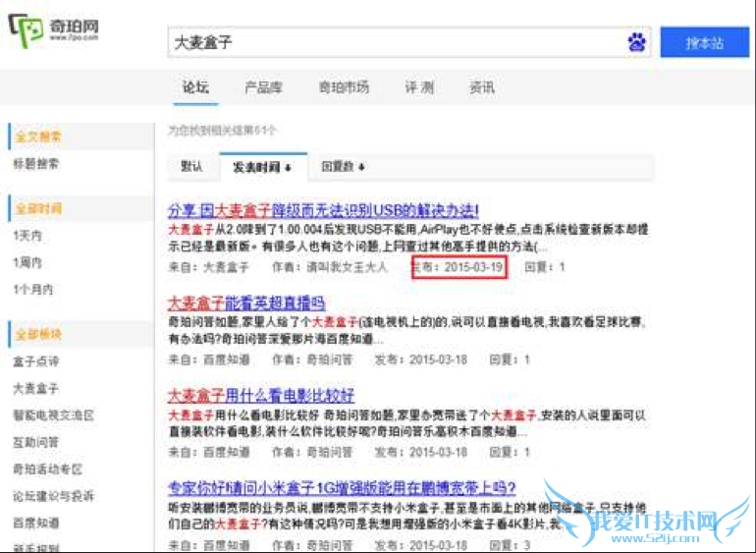756x553 pixels.
Task: Filter by 奇珀活动专区 board
Action: [x=48, y=470]
